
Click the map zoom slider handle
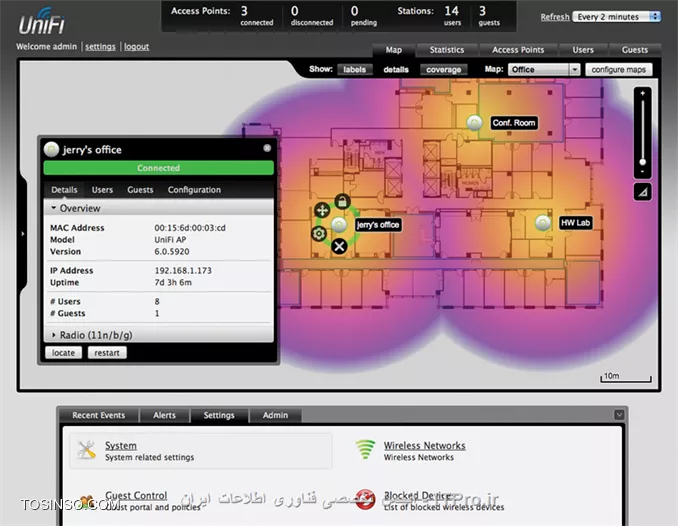pos(643,162)
